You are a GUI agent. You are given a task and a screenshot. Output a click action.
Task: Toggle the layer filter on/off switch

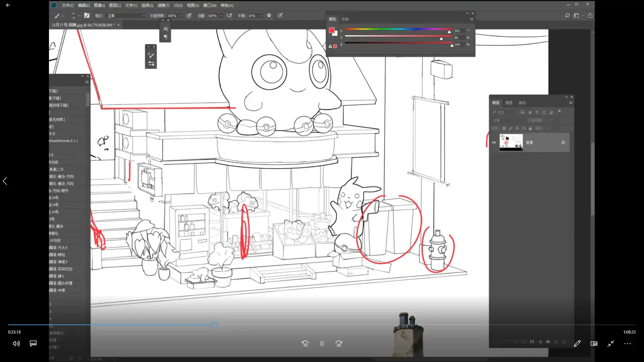559,111
